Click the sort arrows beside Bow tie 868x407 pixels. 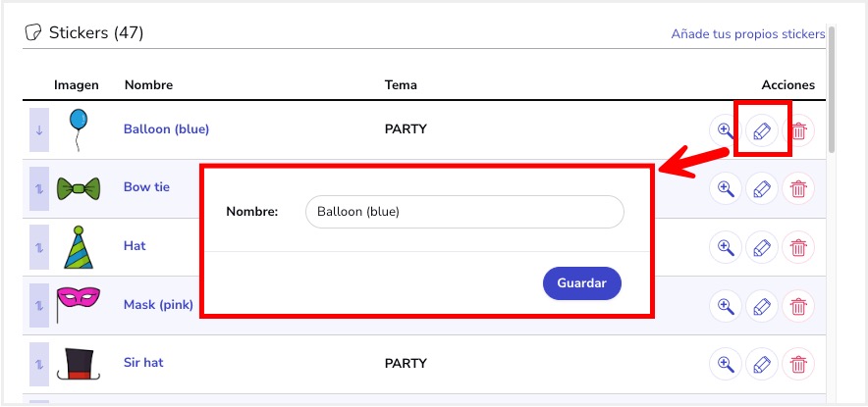pyautogui.click(x=39, y=188)
